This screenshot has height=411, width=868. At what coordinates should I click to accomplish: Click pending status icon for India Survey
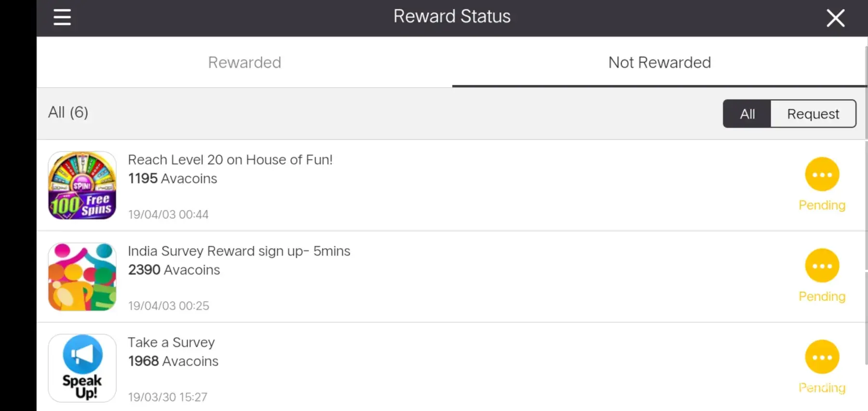[x=822, y=266]
